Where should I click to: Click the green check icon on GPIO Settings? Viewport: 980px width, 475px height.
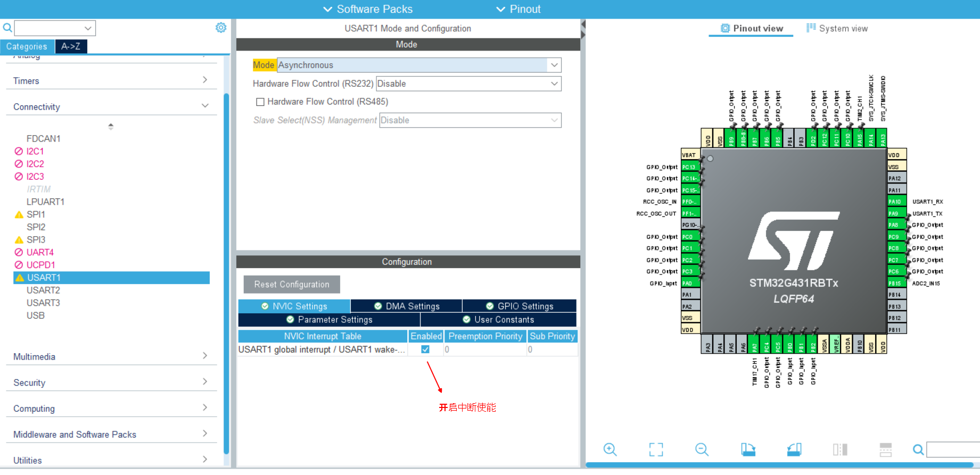point(490,306)
